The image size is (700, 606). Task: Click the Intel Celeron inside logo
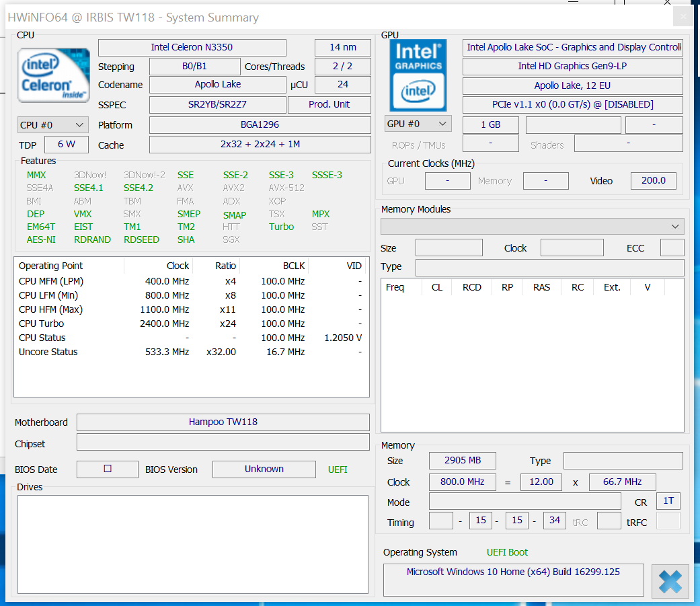(x=54, y=75)
